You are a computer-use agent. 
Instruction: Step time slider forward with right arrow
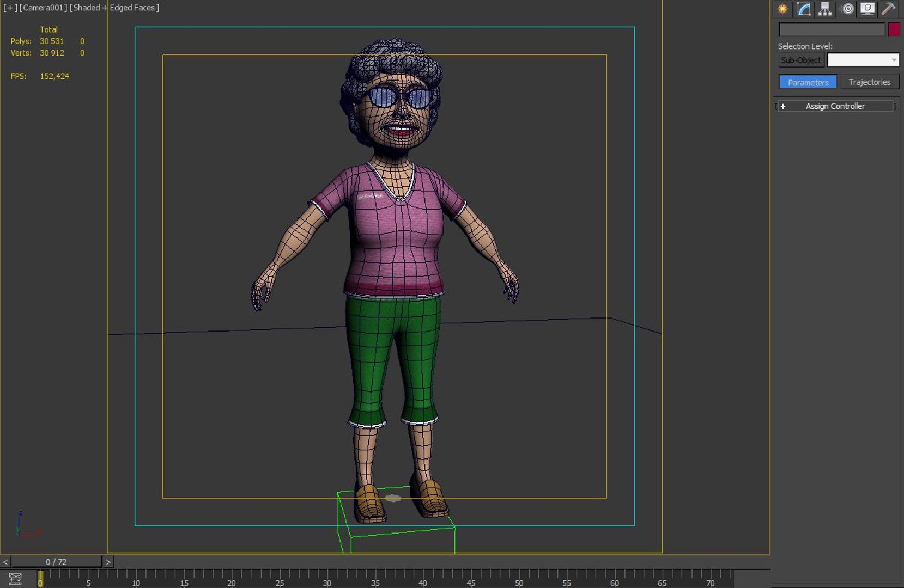tap(108, 562)
